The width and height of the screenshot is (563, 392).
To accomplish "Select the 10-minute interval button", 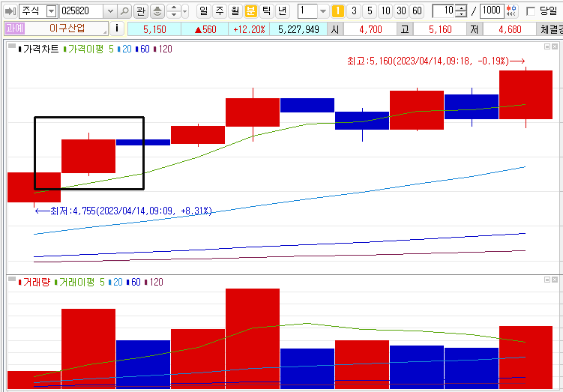I will pos(385,11).
